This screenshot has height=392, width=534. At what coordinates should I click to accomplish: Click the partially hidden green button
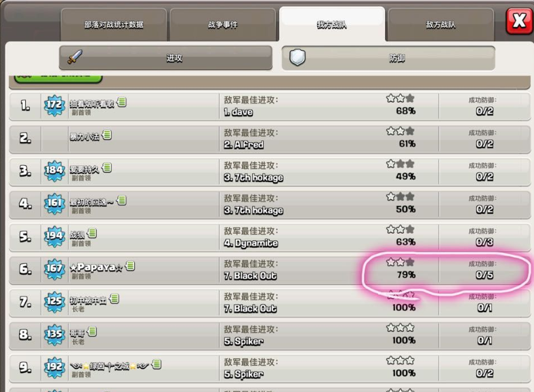(x=58, y=79)
